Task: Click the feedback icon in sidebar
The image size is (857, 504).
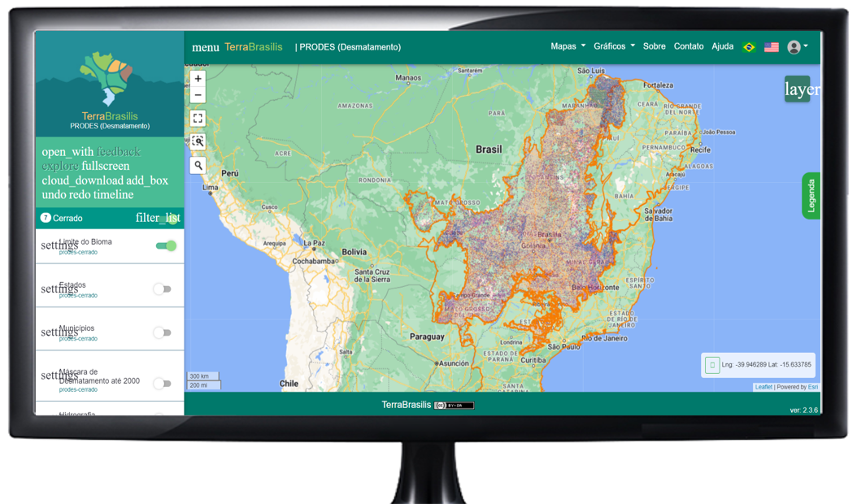Action: [119, 152]
